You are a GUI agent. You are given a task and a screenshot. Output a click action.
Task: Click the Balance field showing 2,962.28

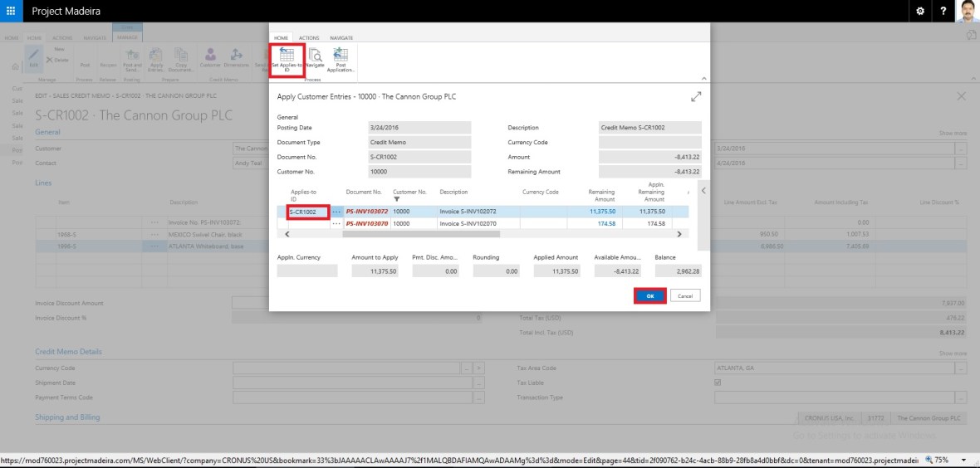pyautogui.click(x=678, y=271)
